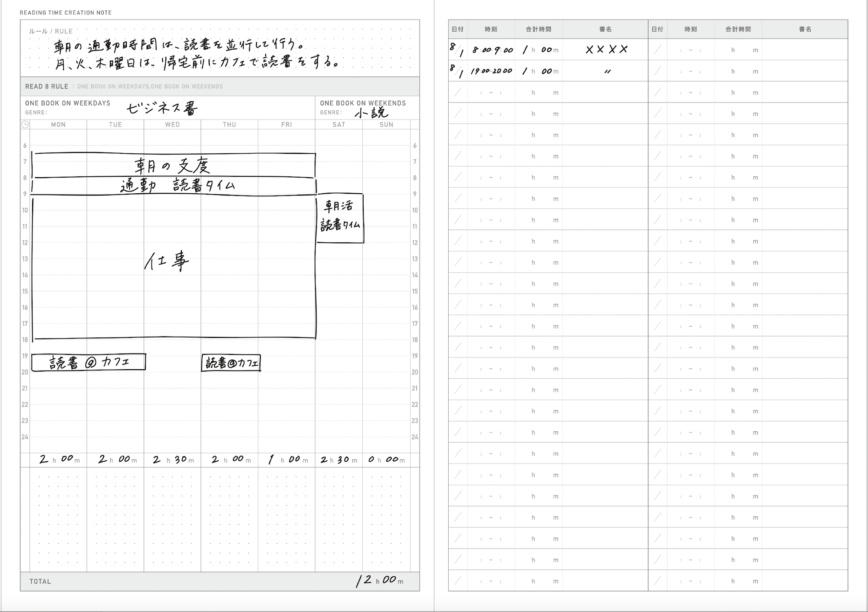Select the 朝の支度 schedule block
The image size is (868, 612).
pos(174,165)
